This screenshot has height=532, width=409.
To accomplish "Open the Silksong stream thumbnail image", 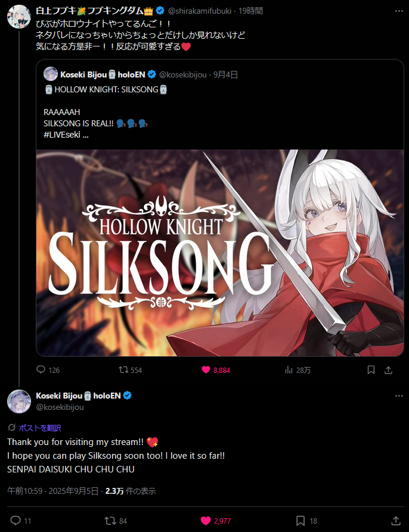I will 220,253.
